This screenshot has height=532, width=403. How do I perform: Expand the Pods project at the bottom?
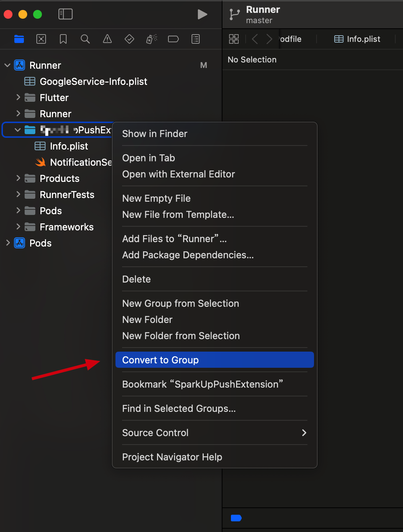coord(8,243)
